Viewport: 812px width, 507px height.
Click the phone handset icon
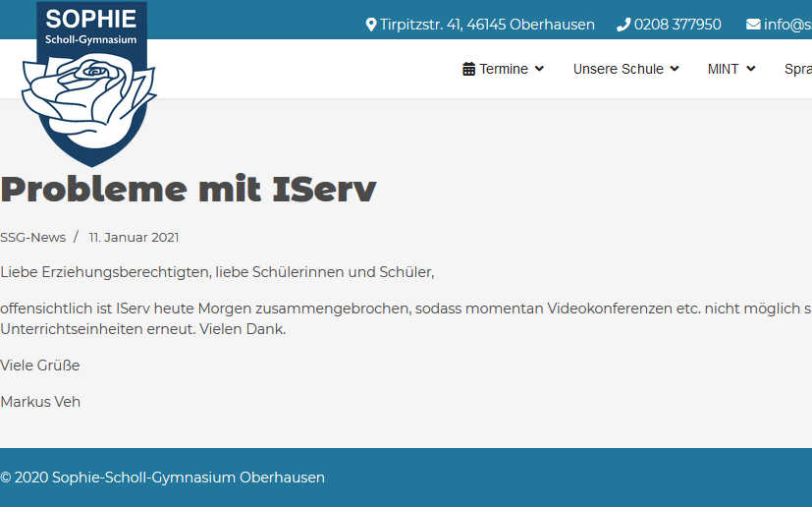point(623,25)
